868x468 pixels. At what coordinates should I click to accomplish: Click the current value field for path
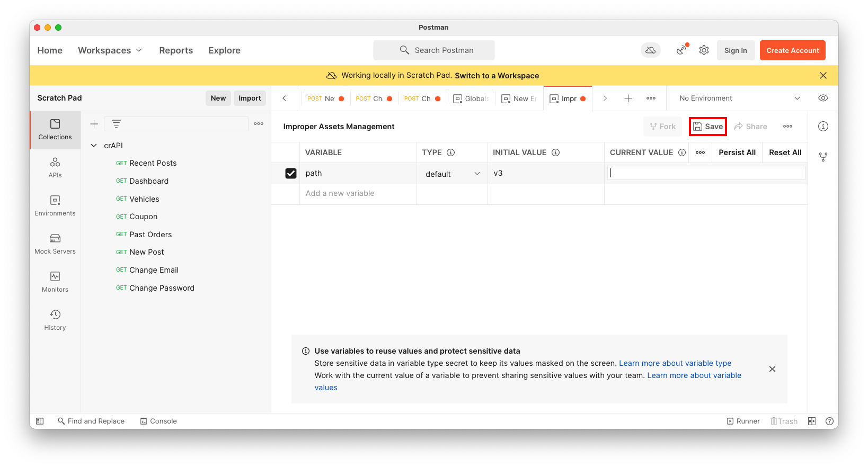tap(706, 173)
